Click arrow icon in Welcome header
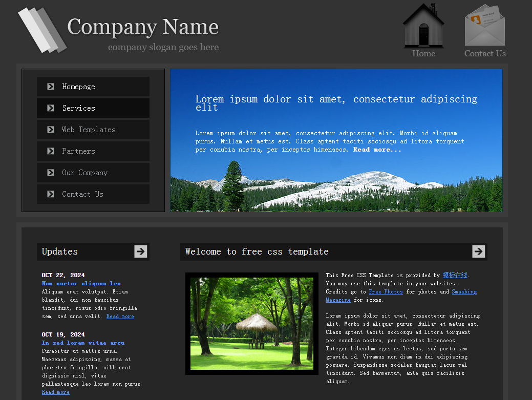 coord(478,251)
